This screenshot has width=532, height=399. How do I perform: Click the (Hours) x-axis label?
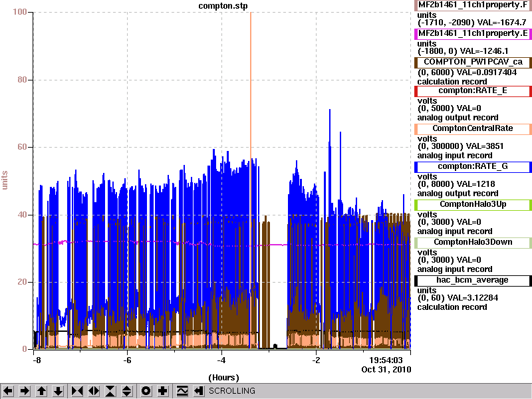(223, 378)
